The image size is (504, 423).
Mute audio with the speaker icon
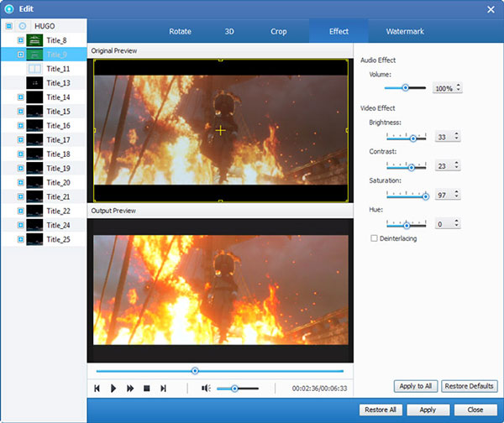[x=206, y=389]
